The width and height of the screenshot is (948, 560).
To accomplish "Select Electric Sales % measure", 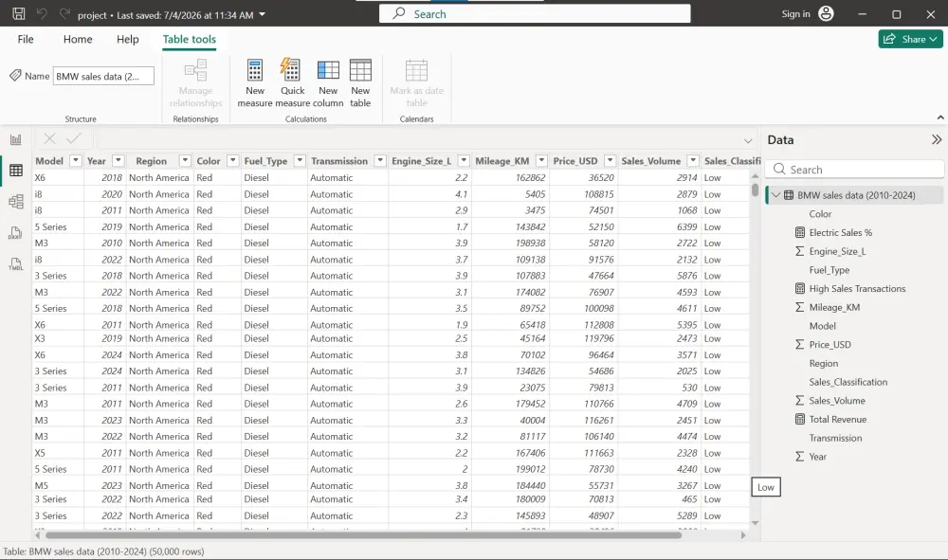I will (x=840, y=232).
